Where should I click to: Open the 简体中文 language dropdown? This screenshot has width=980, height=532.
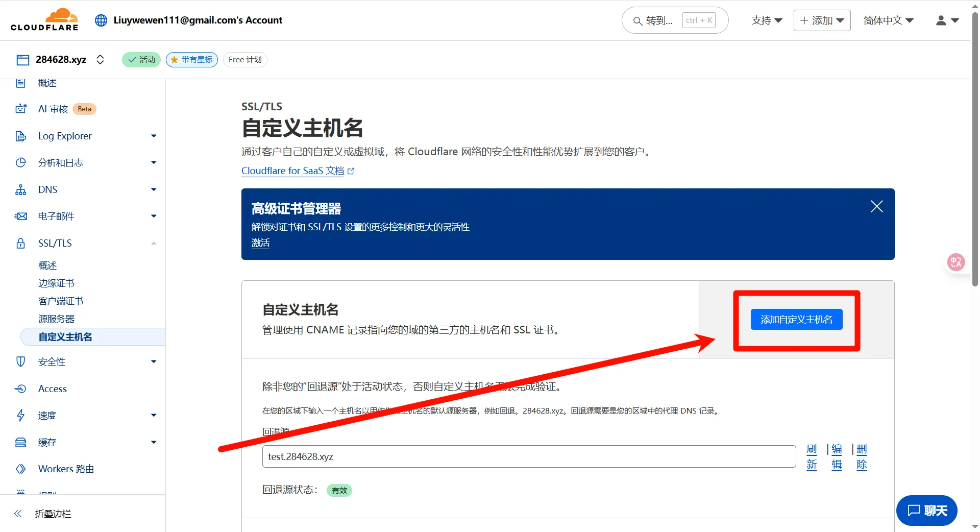pyautogui.click(x=888, y=20)
